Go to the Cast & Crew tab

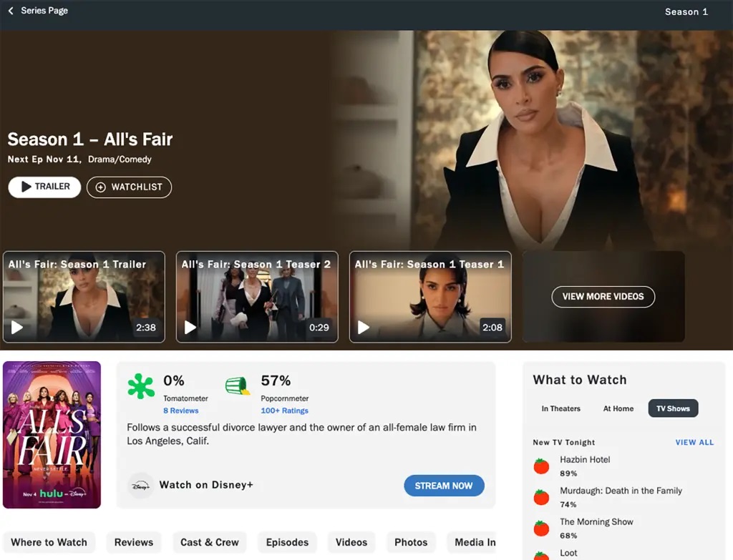coord(209,542)
